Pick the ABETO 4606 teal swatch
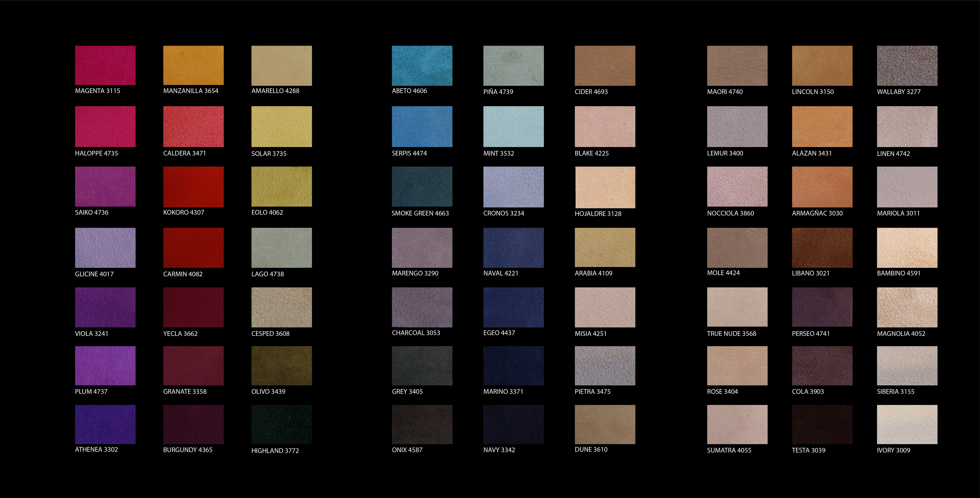Viewport: 980px width, 498px height. [x=422, y=65]
